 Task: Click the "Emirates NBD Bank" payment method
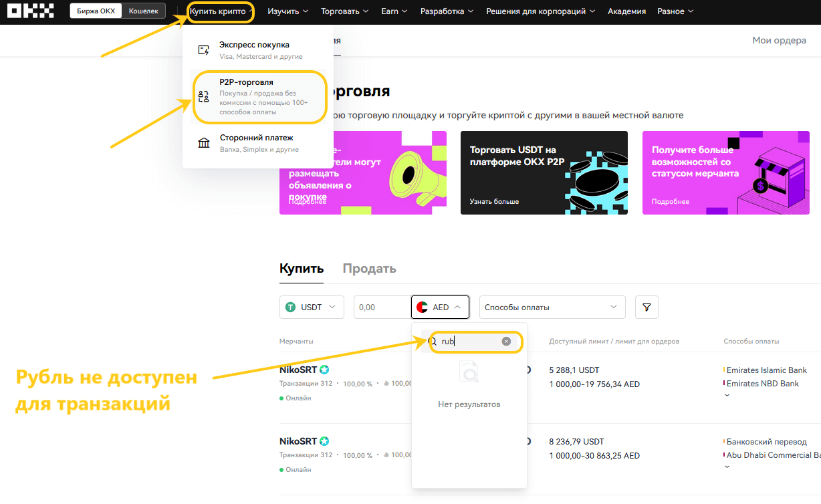click(763, 384)
